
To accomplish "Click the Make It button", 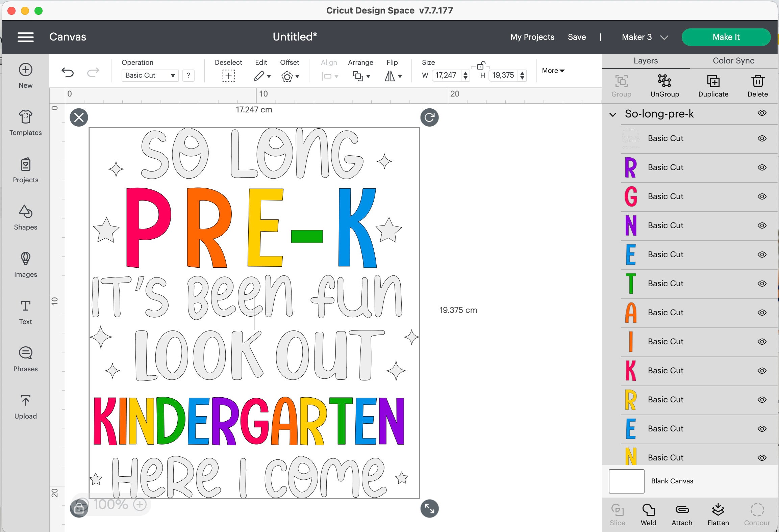I will pos(726,37).
